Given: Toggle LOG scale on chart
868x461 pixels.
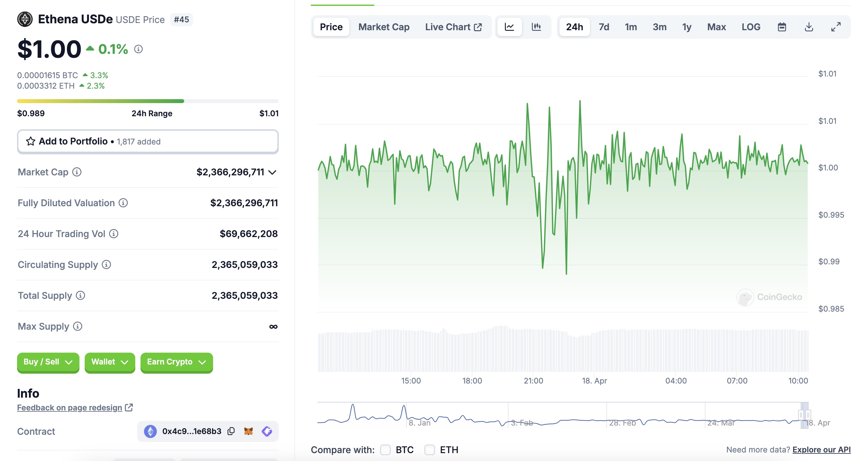Looking at the screenshot, I should (751, 27).
